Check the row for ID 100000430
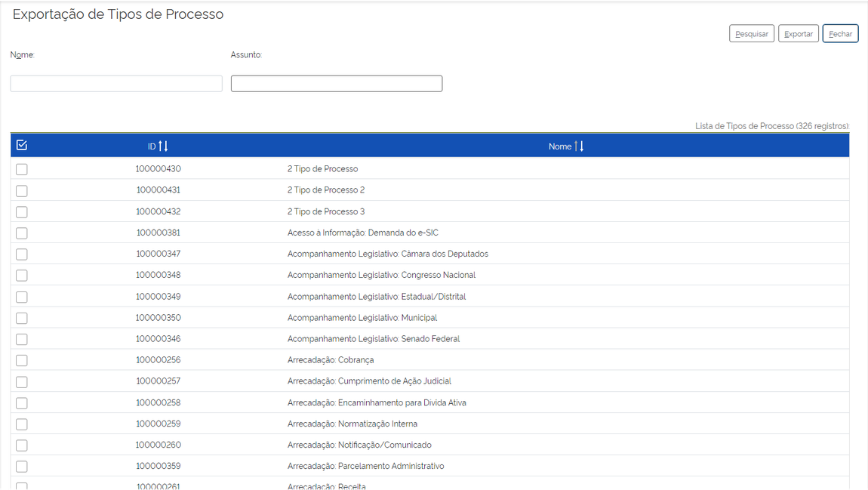Image resolution: width=868 pixels, height=490 pixels. [x=22, y=170]
